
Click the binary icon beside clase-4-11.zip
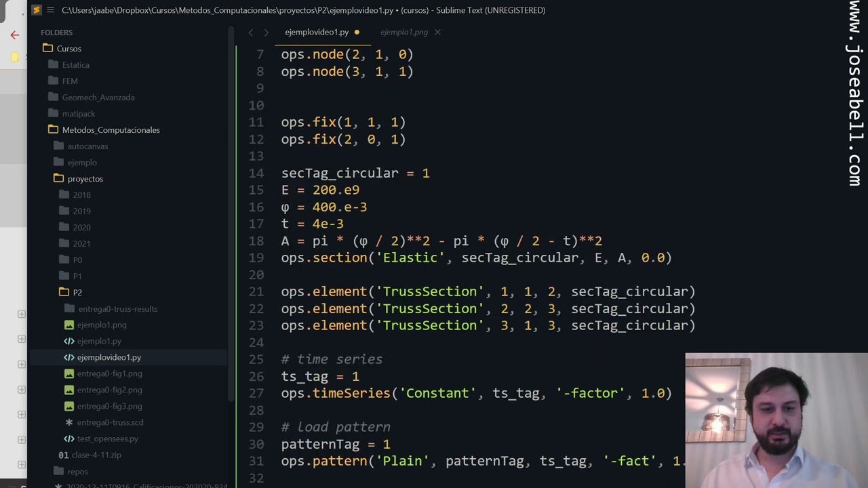pos(64,455)
